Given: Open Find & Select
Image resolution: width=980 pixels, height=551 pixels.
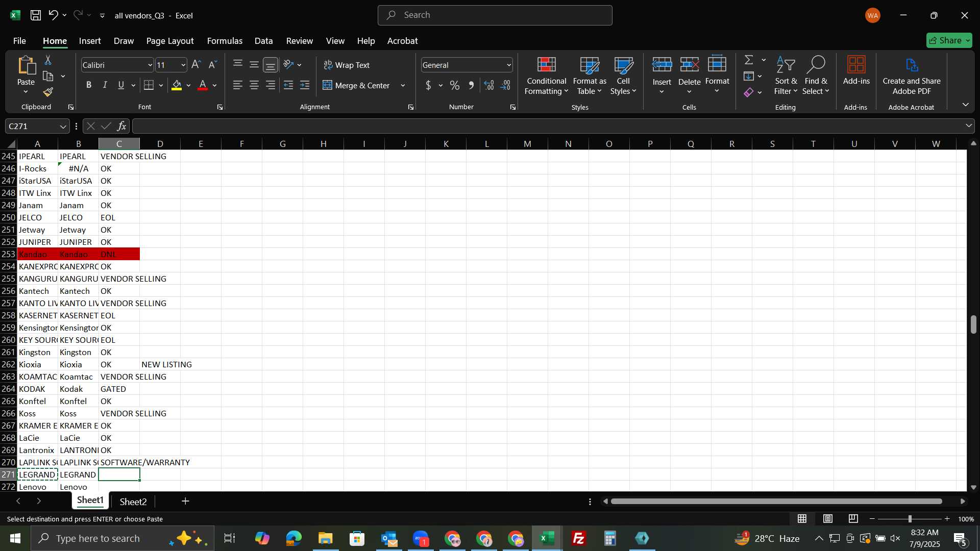Looking at the screenshot, I should coord(816,76).
